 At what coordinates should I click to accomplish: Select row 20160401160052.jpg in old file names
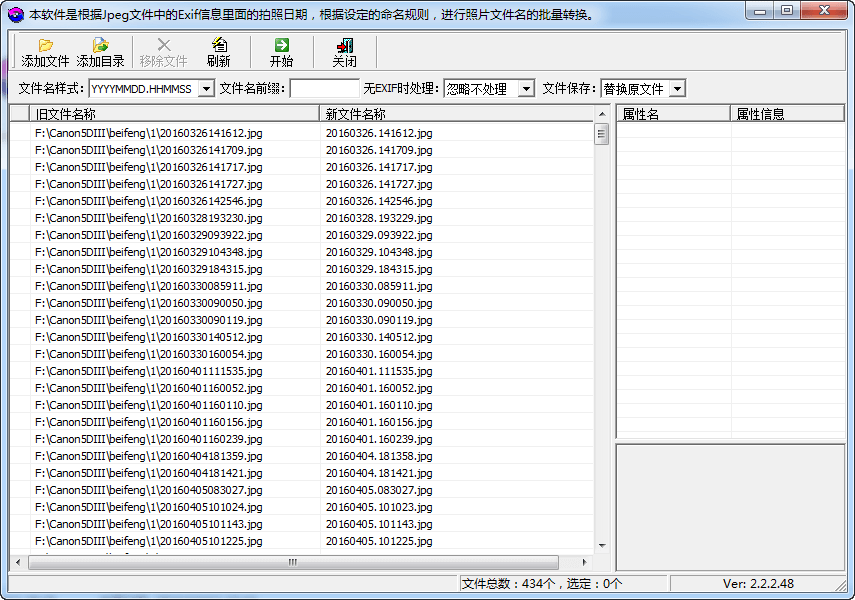(148, 388)
